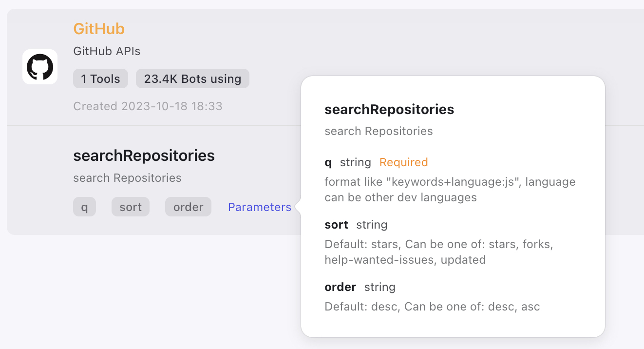Click the q parameter name in popup

pos(327,162)
